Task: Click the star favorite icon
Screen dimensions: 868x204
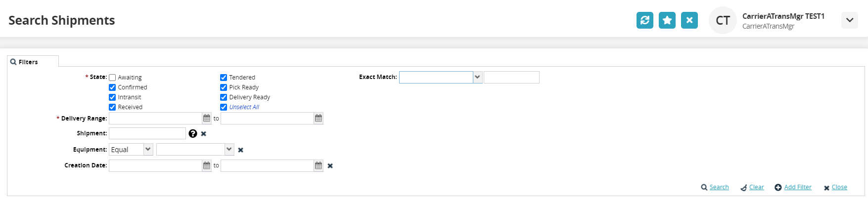Action: click(667, 20)
